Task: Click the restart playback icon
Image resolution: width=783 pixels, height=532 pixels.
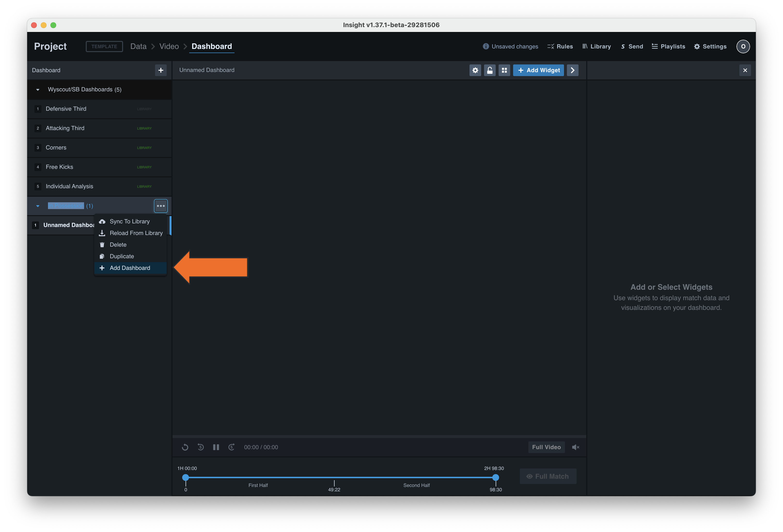Action: pos(185,447)
